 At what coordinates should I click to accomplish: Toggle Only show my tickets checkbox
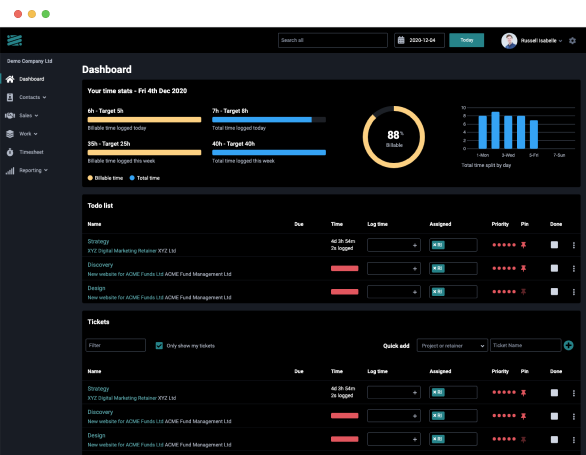(159, 345)
